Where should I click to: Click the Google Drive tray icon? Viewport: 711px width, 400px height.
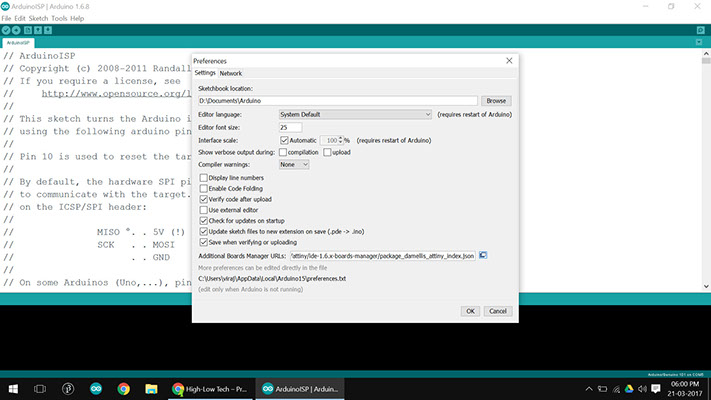629,389
